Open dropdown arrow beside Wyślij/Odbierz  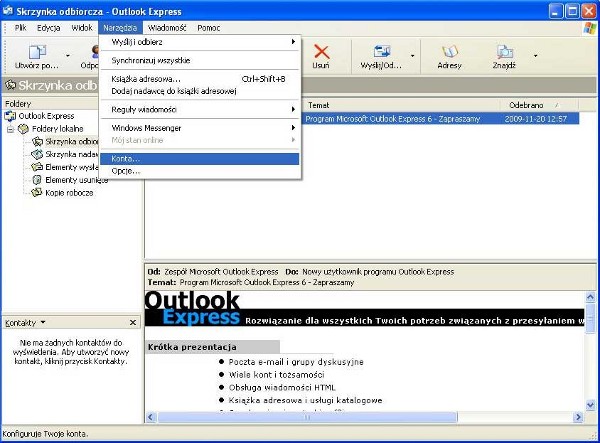pyautogui.click(x=412, y=56)
